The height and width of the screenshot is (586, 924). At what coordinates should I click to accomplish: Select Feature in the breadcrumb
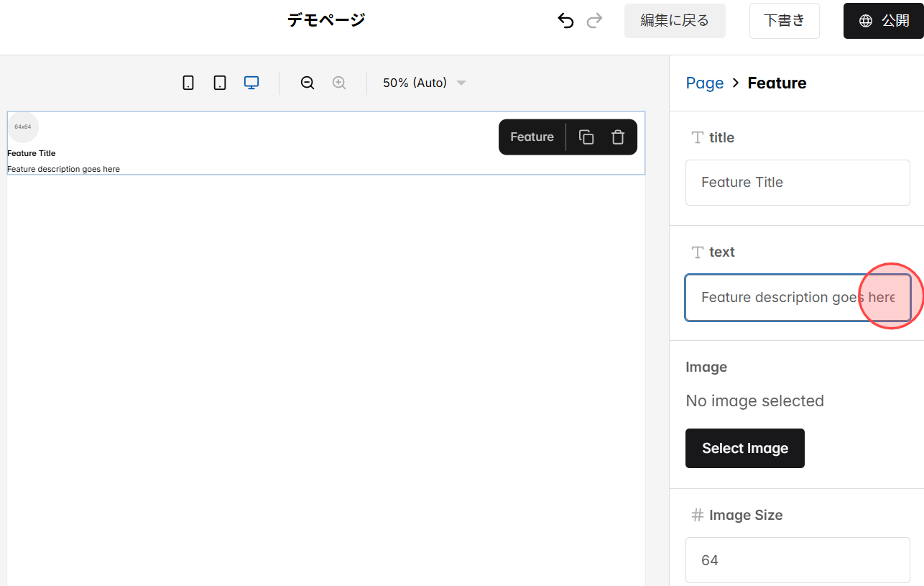pos(777,83)
